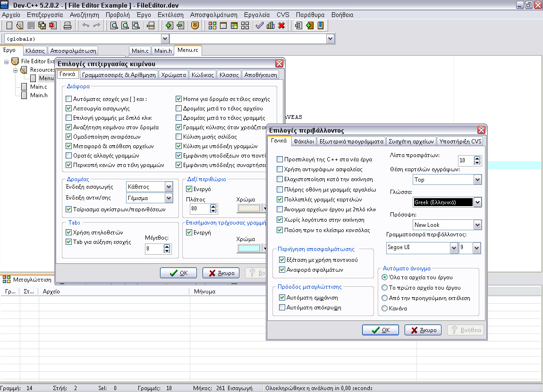Select Main.h in the project tree

(39, 95)
